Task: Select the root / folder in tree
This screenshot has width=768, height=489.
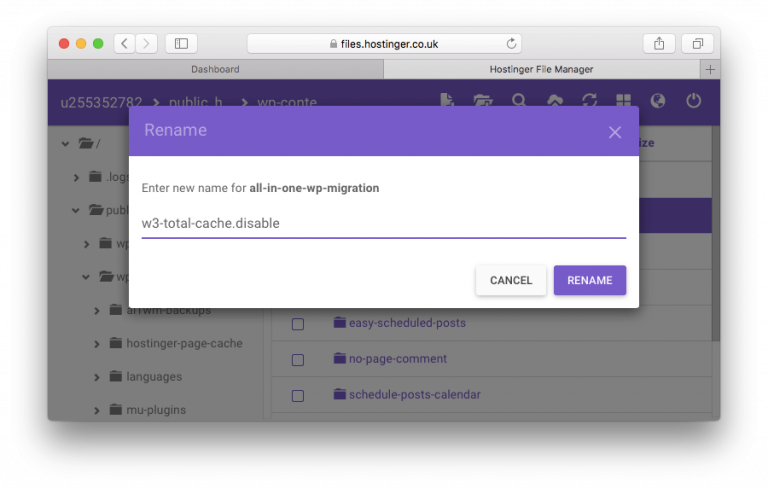Action: (90, 143)
